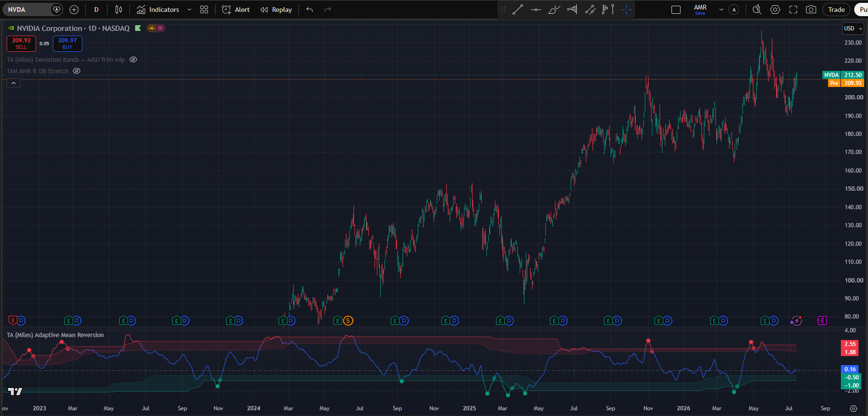Take a chart snapshot with camera icon
The image size is (868, 416).
coord(811,10)
